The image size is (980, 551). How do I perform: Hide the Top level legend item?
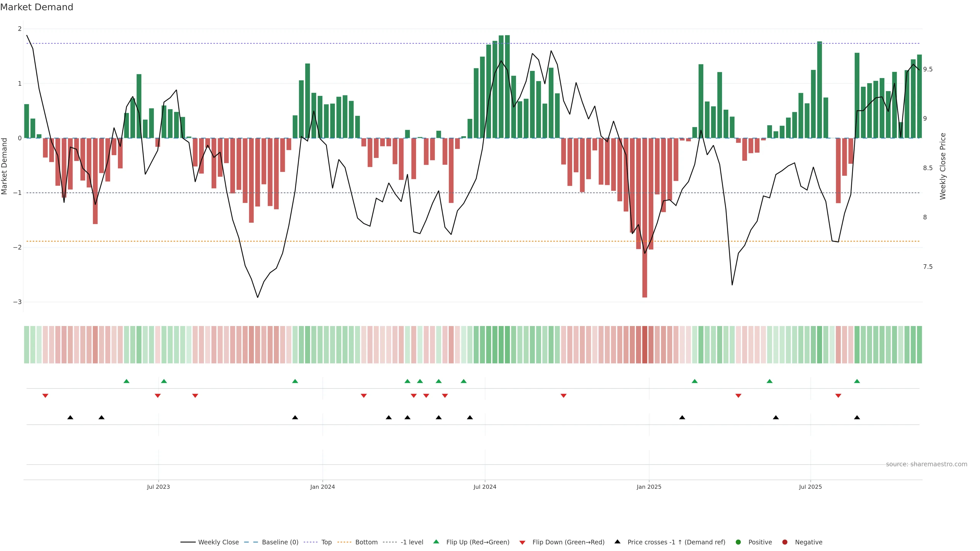(x=326, y=542)
